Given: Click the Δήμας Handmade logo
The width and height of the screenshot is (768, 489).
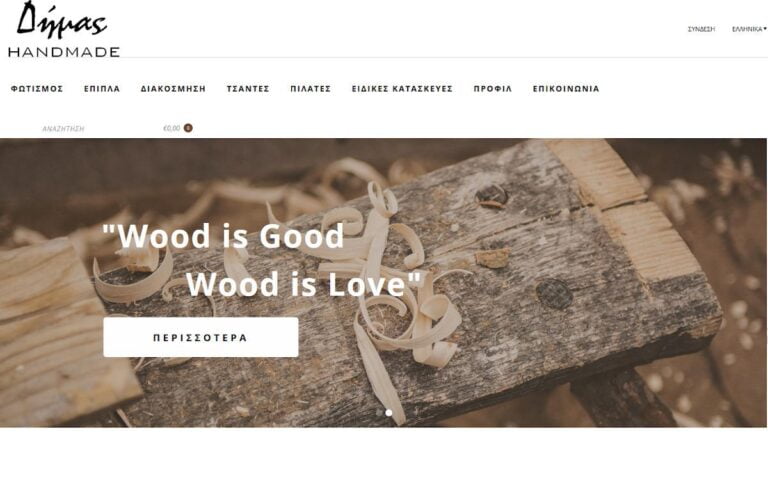Looking at the screenshot, I should point(64,29).
